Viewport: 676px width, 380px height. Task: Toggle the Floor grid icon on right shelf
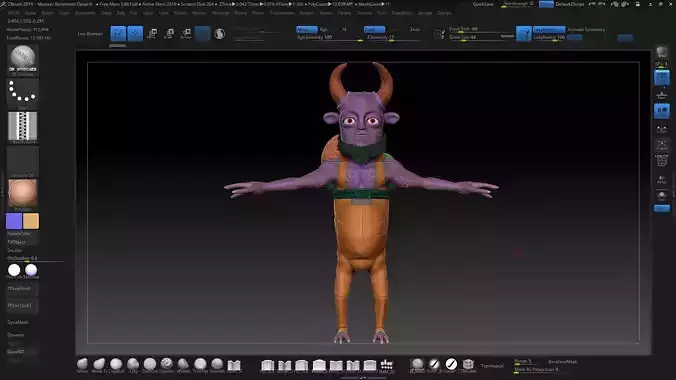click(662, 95)
